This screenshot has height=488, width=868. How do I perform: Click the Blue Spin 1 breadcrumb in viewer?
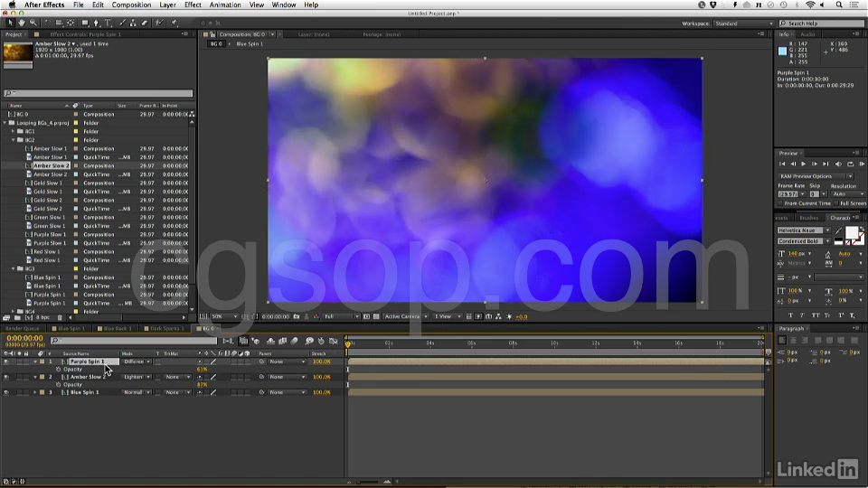250,43
